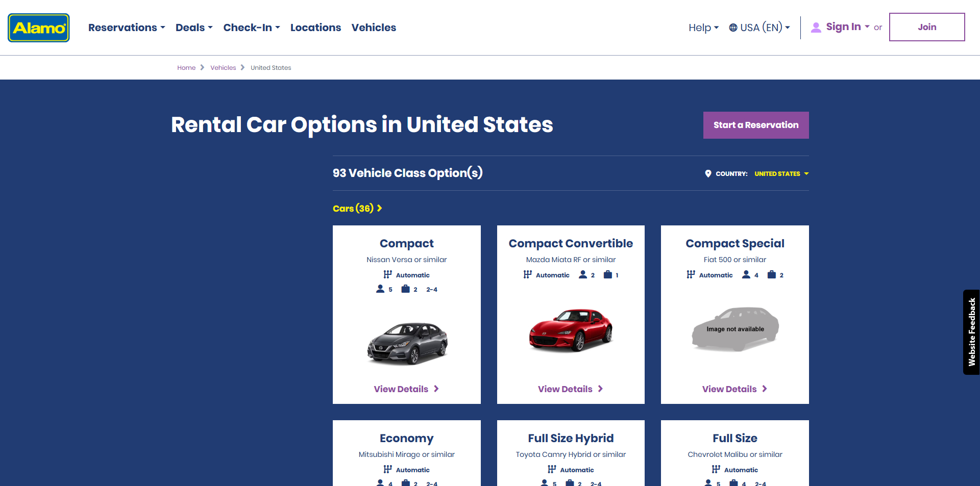Expand the Deals menu
This screenshot has width=980, height=486.
click(x=194, y=28)
